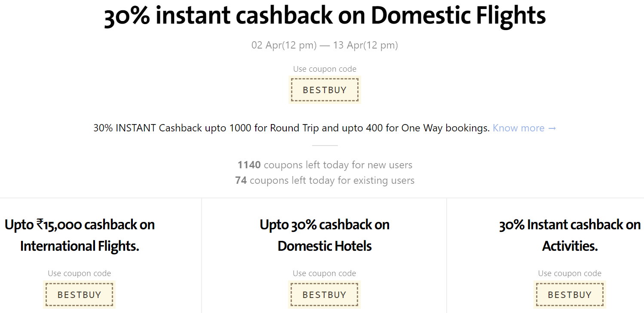Click the Use coupon code label for Domestic Flights
This screenshot has width=644, height=313.
point(325,69)
